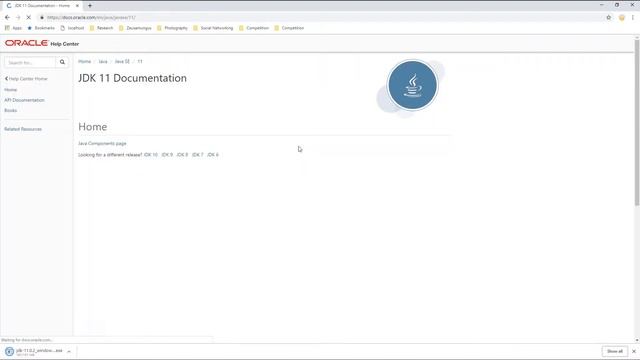Open API Documentation in sidebar
Image resolution: width=640 pixels, height=360 pixels.
click(x=24, y=100)
